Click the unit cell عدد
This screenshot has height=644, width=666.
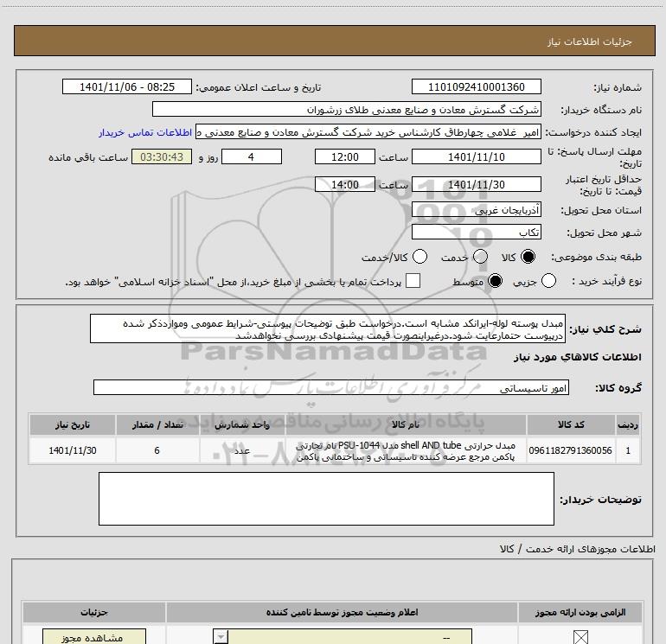(242, 450)
